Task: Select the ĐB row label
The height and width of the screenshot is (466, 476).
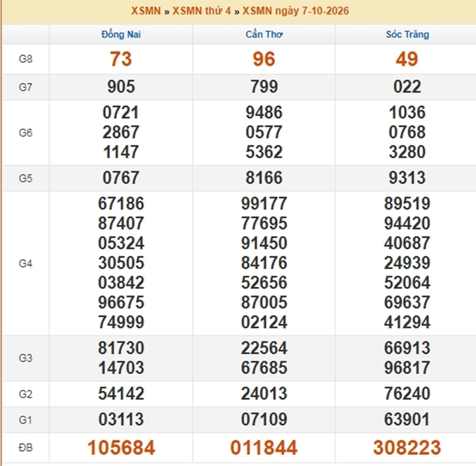Action: click(26, 447)
